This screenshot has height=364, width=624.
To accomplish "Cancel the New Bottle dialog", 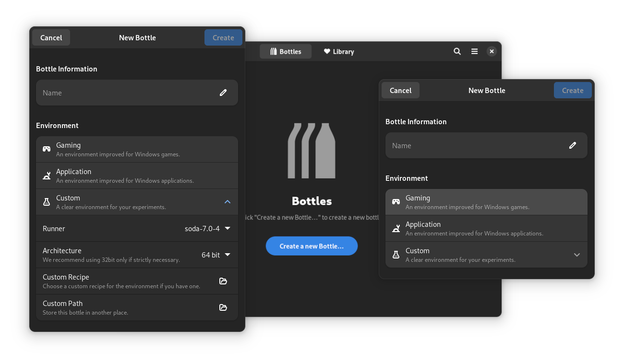I will click(51, 37).
